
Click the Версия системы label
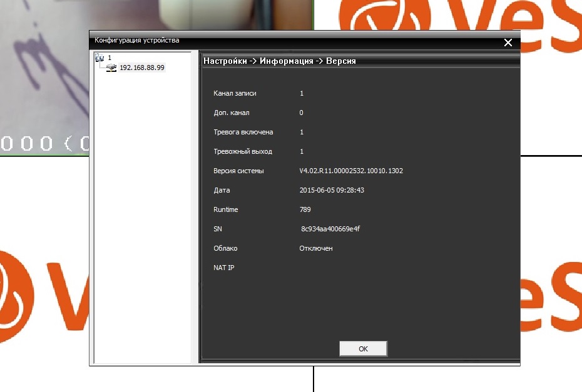pos(238,171)
